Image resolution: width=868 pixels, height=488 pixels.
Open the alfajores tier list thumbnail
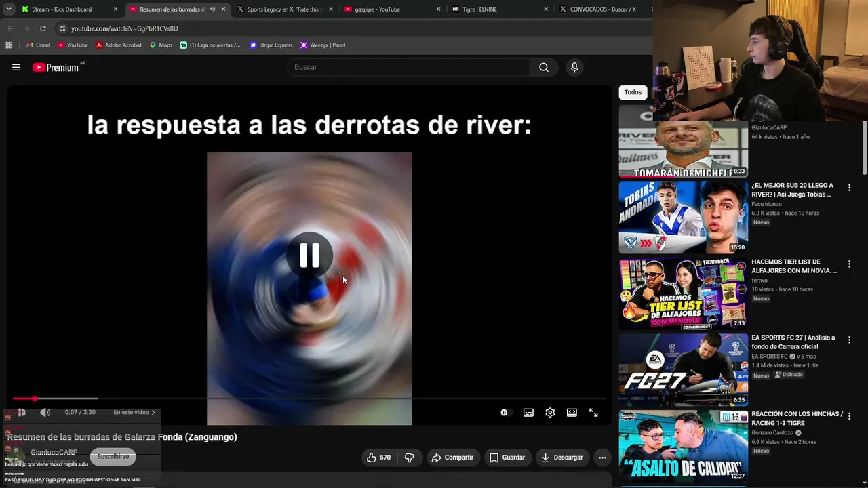(683, 293)
